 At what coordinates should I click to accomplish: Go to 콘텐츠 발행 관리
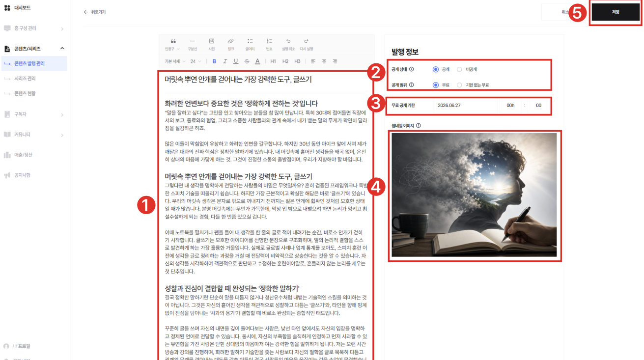tap(33, 63)
